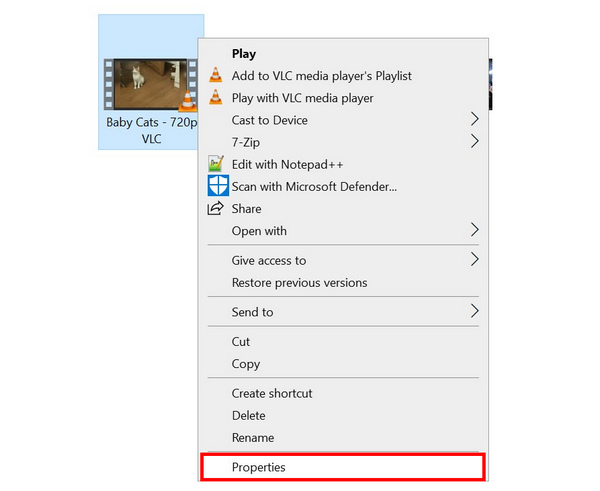The image size is (600, 491).
Task: Select the Baby Cats video thumbnail
Action: click(151, 84)
